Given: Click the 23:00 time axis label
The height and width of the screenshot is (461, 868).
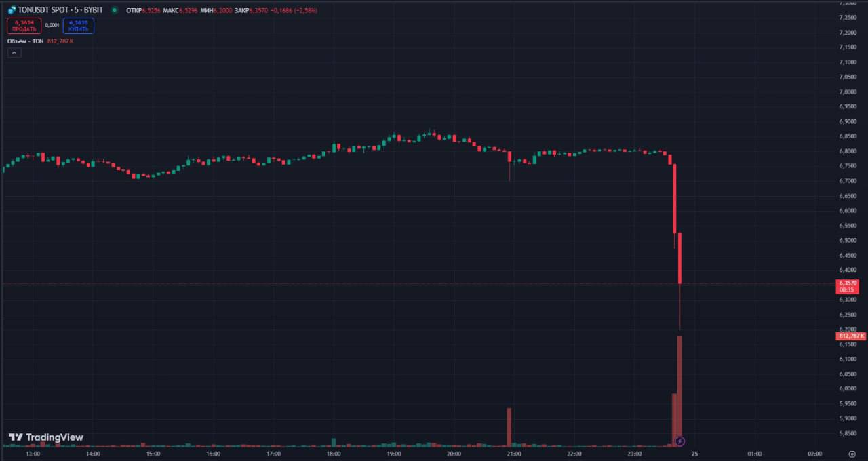Looking at the screenshot, I should pyautogui.click(x=634, y=454).
